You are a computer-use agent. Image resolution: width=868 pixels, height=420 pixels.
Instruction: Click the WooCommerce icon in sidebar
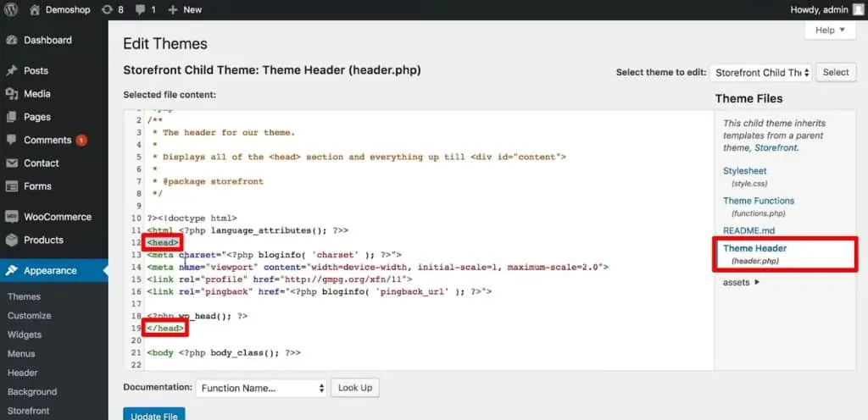[12, 217]
